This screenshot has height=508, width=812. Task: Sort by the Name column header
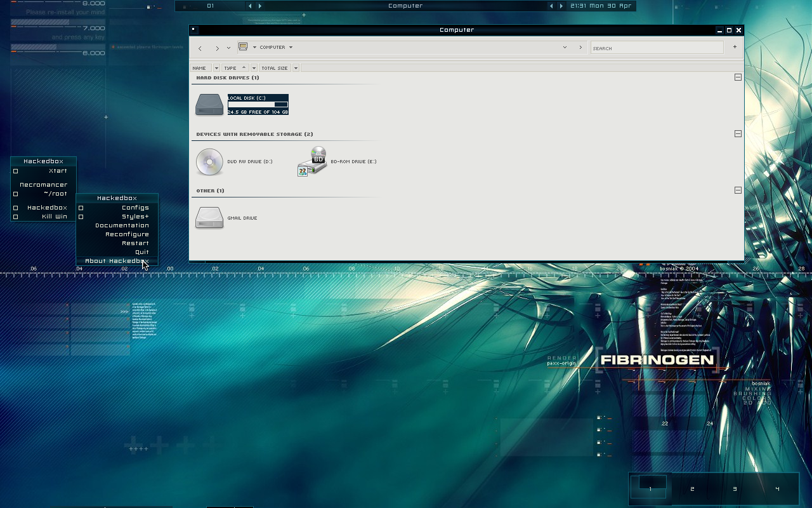point(201,68)
